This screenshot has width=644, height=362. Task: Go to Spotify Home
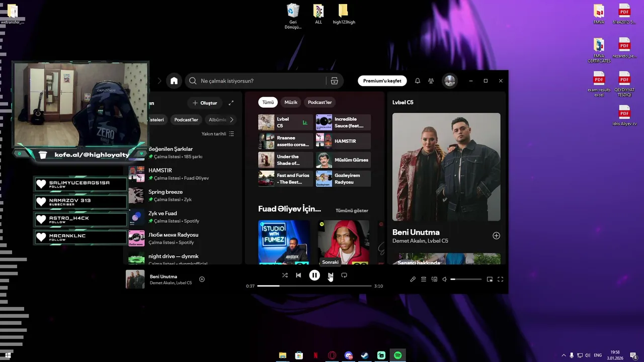click(174, 81)
